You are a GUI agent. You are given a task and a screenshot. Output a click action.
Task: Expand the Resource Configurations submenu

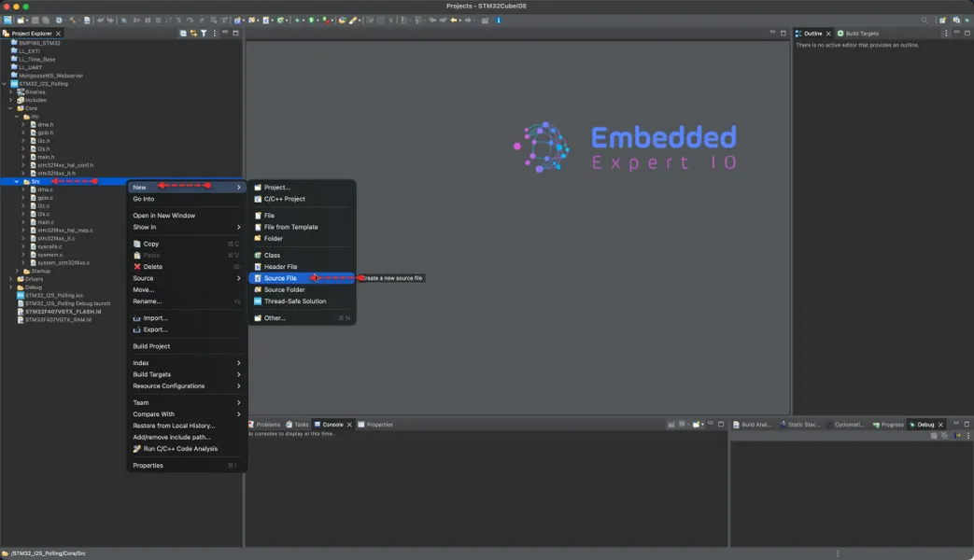pos(187,386)
